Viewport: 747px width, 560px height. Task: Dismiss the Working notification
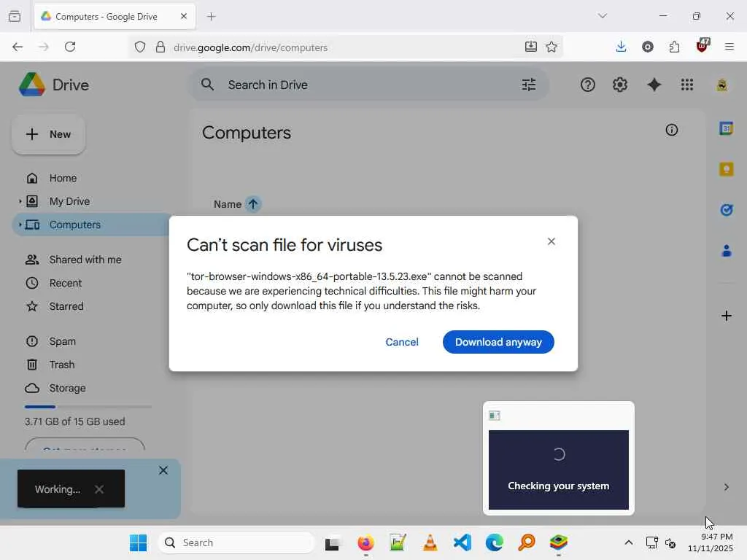click(99, 489)
